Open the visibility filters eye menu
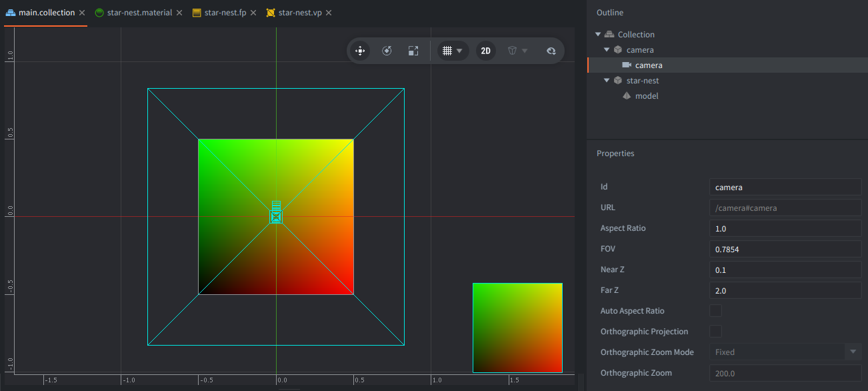The image size is (868, 391). (x=551, y=51)
